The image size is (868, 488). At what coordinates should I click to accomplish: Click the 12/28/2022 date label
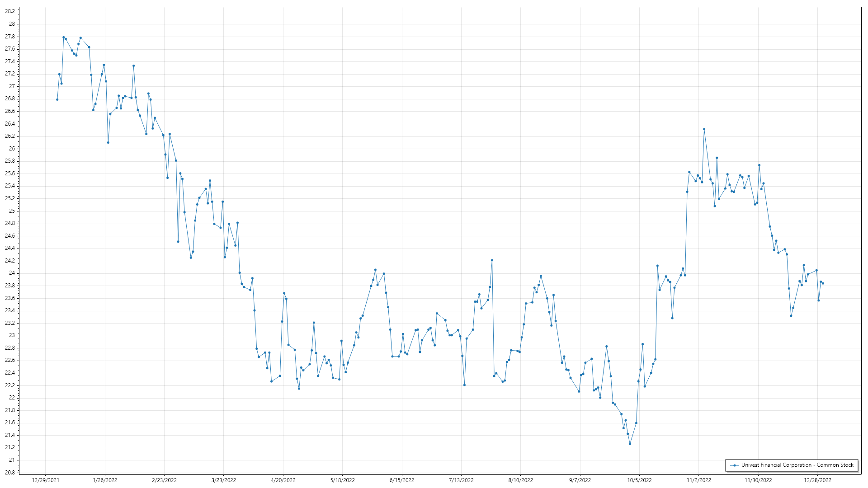(x=817, y=480)
